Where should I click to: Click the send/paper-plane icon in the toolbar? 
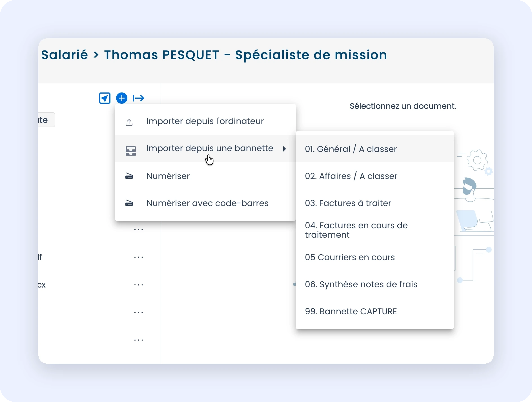105,98
